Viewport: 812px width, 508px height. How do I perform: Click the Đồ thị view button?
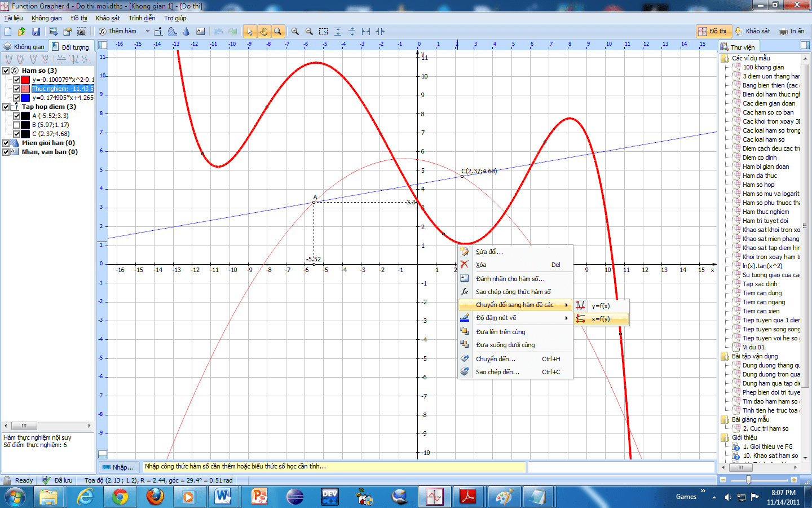click(713, 32)
